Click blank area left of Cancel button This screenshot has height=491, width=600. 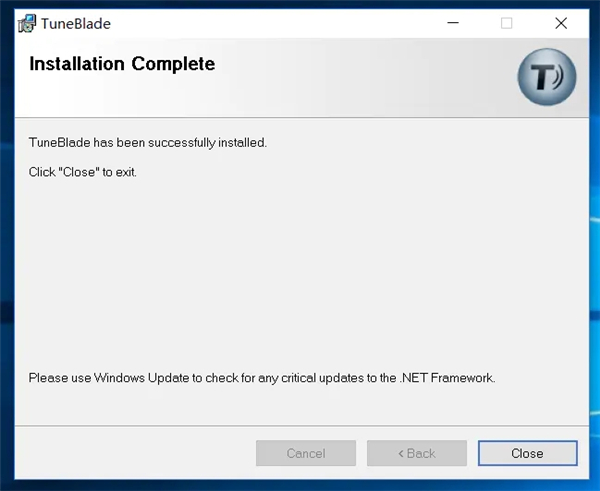point(130,453)
